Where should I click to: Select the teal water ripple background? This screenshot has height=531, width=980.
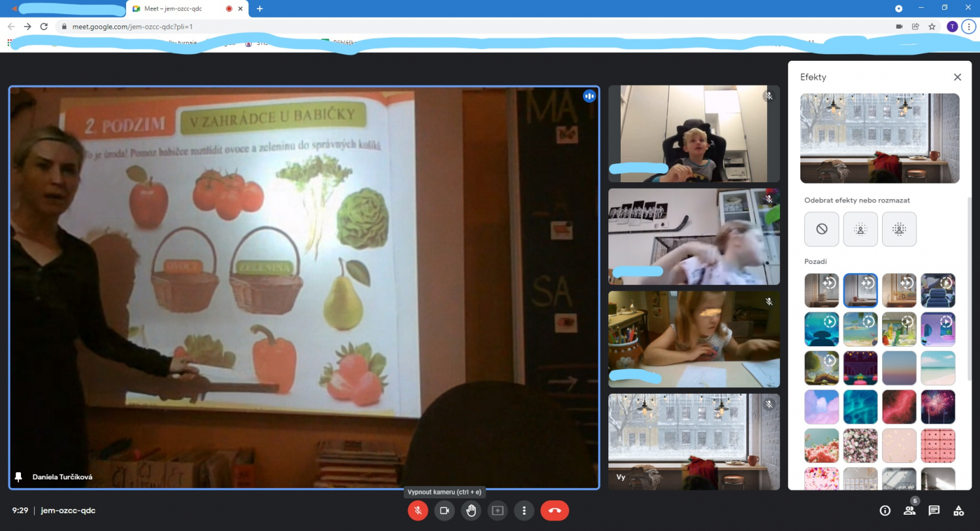pos(860,407)
